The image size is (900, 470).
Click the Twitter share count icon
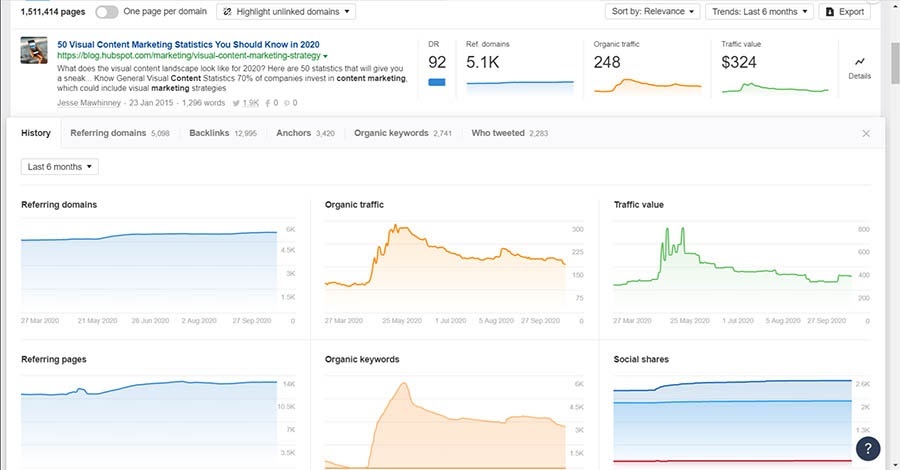235,102
